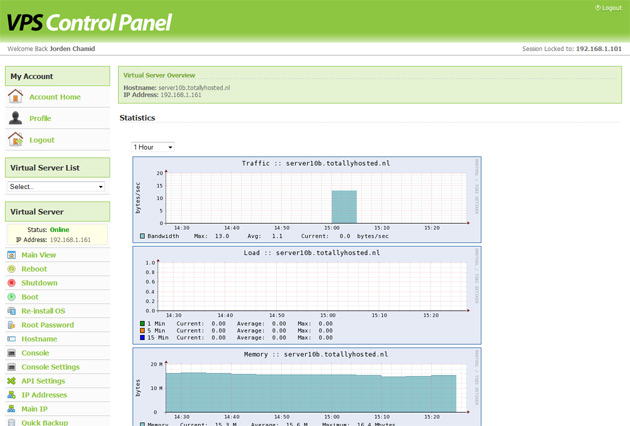This screenshot has height=426, width=630.
Task: Click the Console monitor icon
Action: (12, 353)
